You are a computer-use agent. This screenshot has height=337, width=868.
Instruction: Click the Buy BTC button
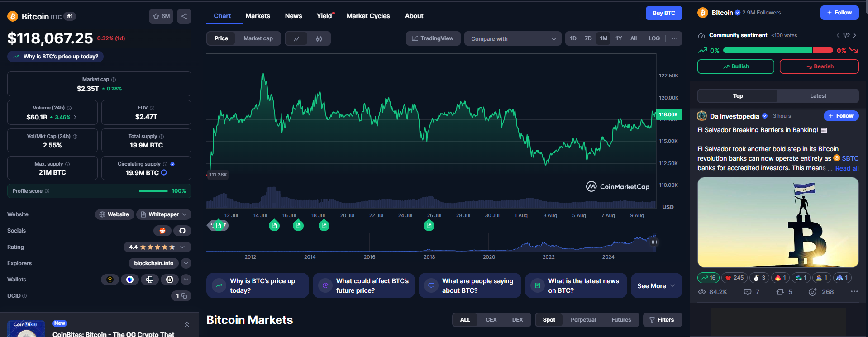(x=664, y=13)
